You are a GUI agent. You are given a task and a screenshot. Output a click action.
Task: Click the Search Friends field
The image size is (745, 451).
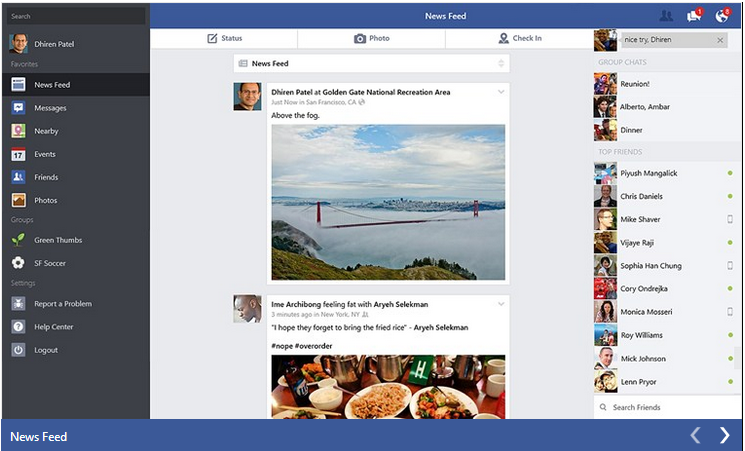pyautogui.click(x=667, y=407)
